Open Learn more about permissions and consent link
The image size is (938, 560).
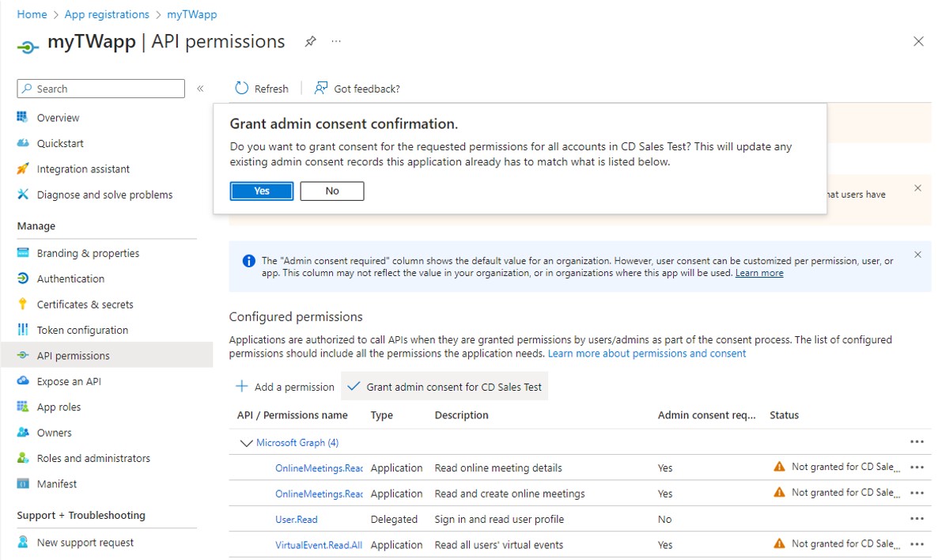point(647,354)
